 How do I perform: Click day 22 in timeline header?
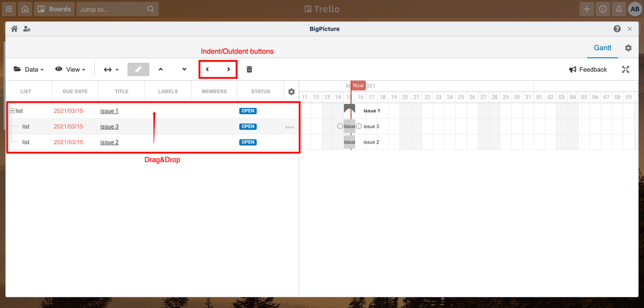[428, 97]
